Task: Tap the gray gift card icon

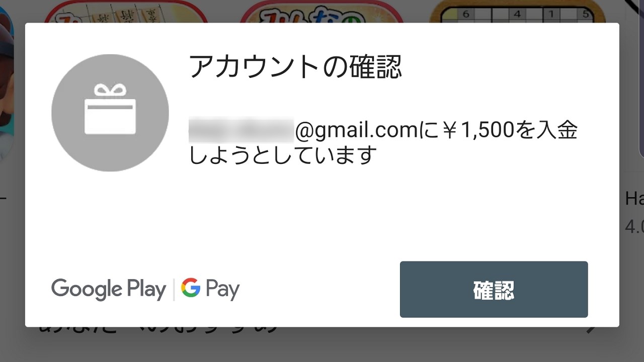Action: (110, 113)
